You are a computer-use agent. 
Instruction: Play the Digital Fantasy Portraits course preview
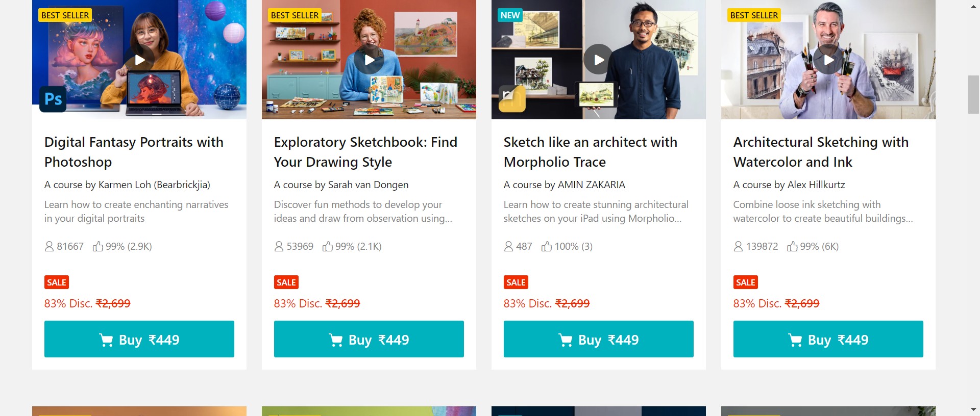pyautogui.click(x=139, y=60)
